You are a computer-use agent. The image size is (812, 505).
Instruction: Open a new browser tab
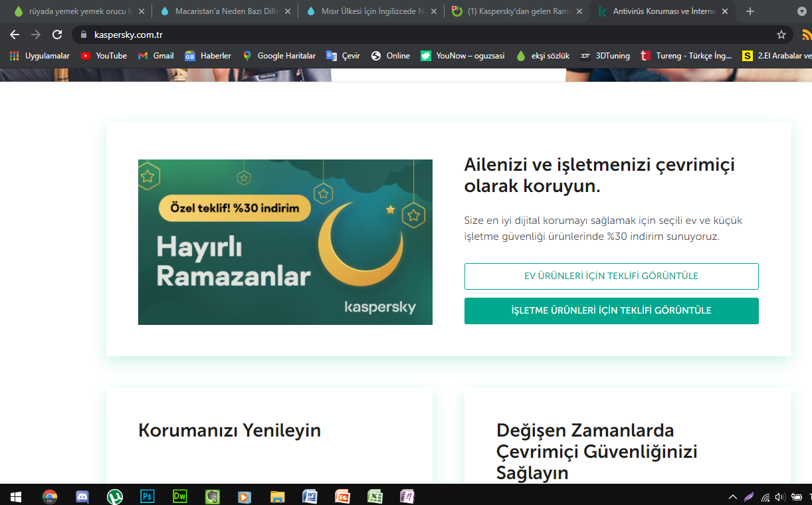(750, 11)
